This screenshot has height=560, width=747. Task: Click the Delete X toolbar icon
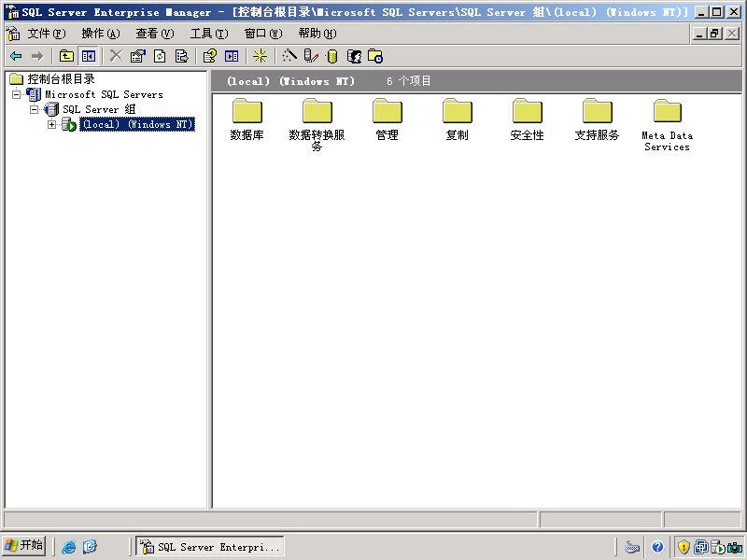pos(116,56)
